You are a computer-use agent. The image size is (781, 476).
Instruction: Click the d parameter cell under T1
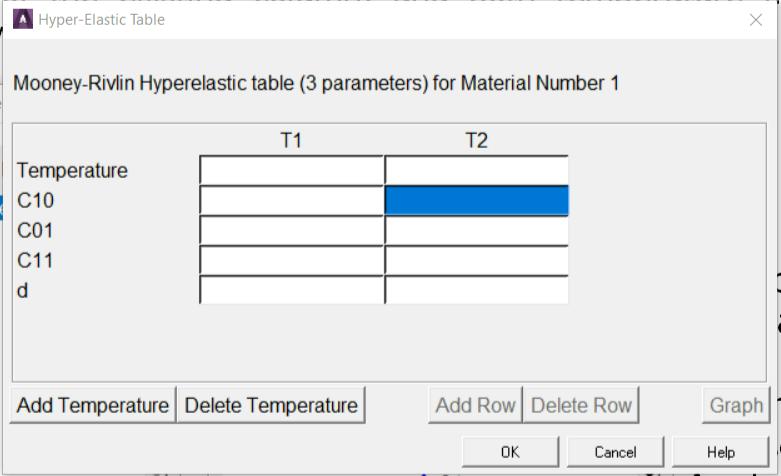point(291,290)
